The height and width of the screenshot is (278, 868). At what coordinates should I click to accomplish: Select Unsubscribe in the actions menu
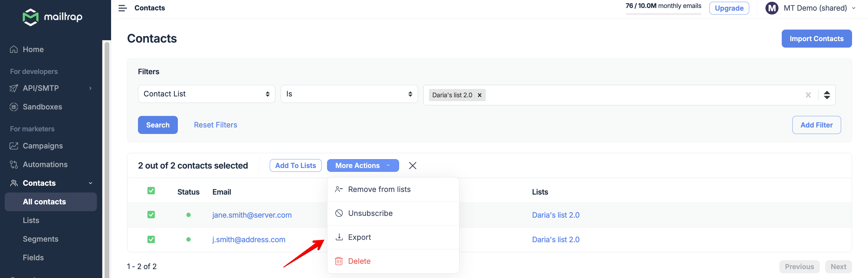click(x=370, y=213)
